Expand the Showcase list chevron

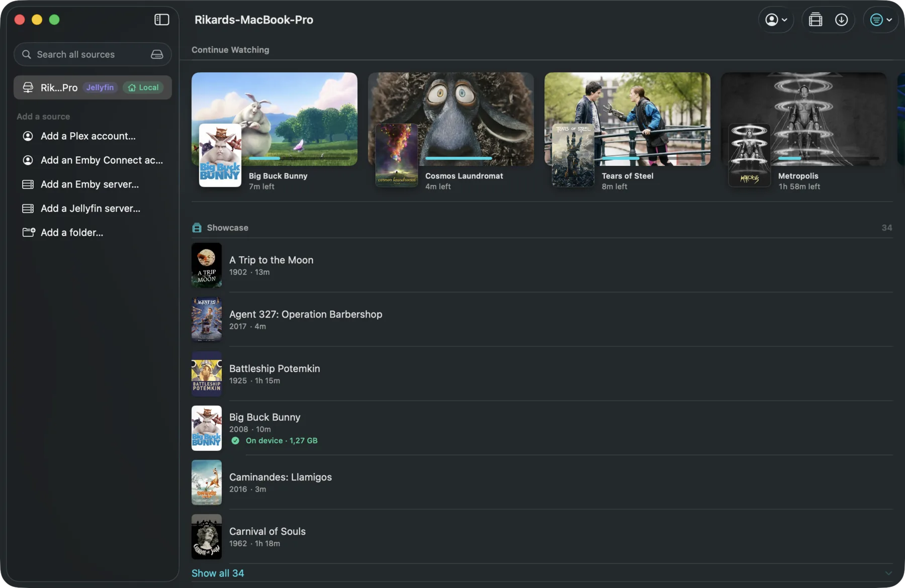[888, 573]
